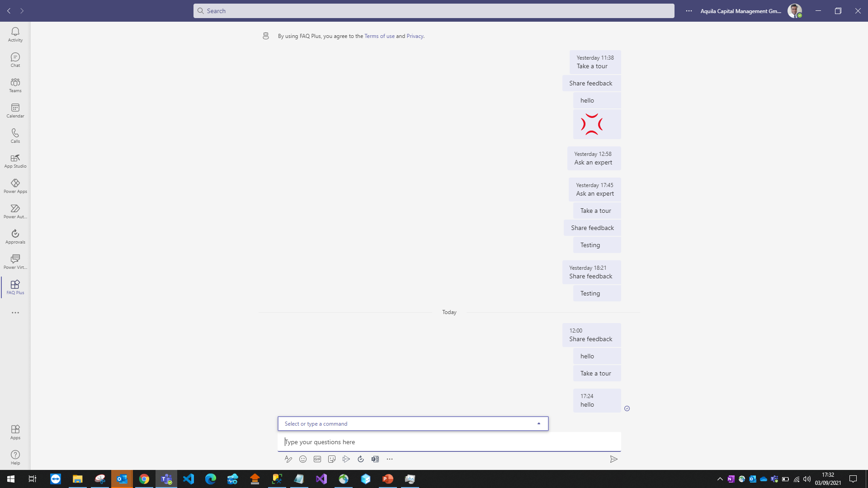The height and width of the screenshot is (488, 868).
Task: Insert a GIF from Giphy
Action: pyautogui.click(x=317, y=459)
